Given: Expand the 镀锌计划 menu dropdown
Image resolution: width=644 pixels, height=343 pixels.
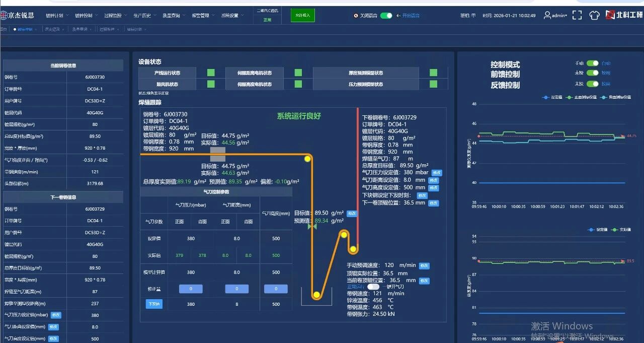Looking at the screenshot, I should tap(56, 16).
